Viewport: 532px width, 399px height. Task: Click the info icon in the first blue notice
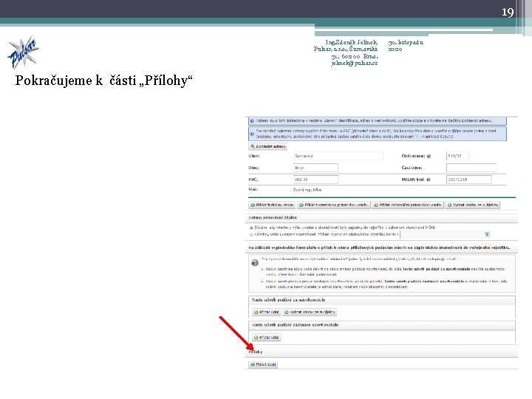coord(252,120)
